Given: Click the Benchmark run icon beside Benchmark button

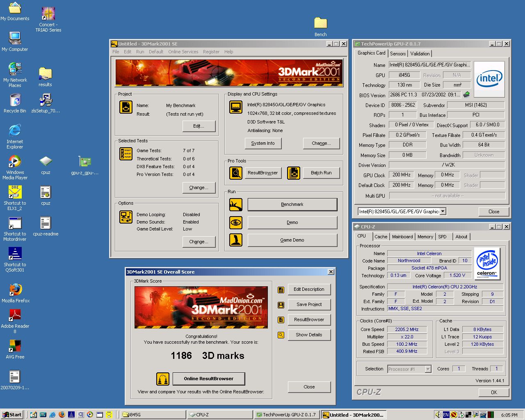Looking at the screenshot, I should 236,204.
